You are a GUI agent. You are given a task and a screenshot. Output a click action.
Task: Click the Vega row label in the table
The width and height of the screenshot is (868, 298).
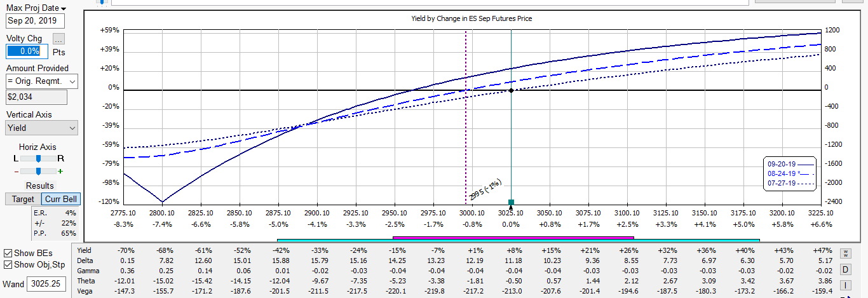(x=85, y=291)
